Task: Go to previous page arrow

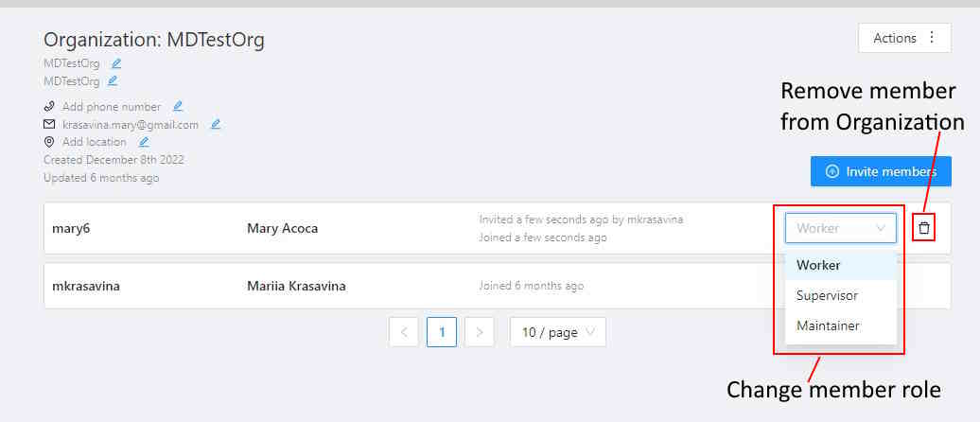Action: pyautogui.click(x=404, y=332)
